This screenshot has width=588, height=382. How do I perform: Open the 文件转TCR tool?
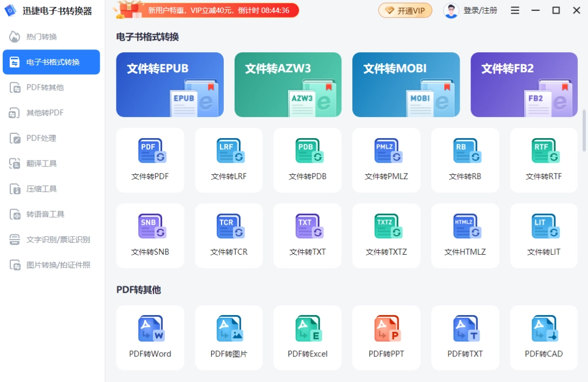pyautogui.click(x=229, y=235)
